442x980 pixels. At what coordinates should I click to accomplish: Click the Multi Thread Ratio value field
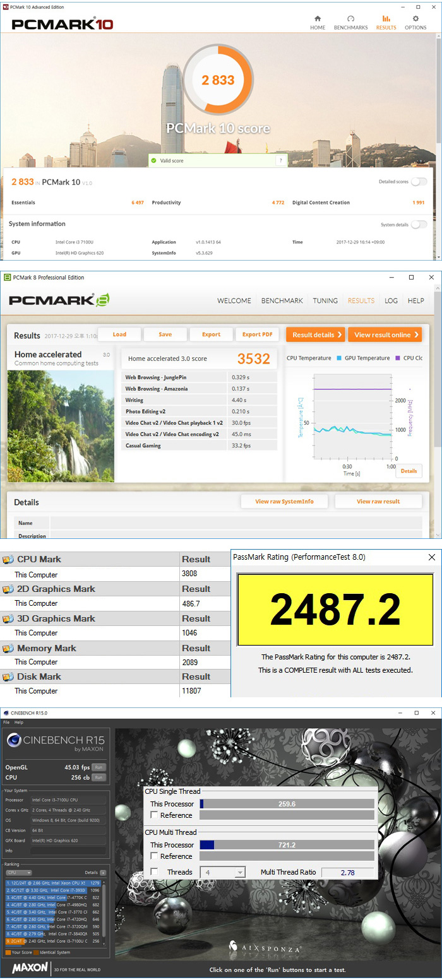(x=347, y=872)
